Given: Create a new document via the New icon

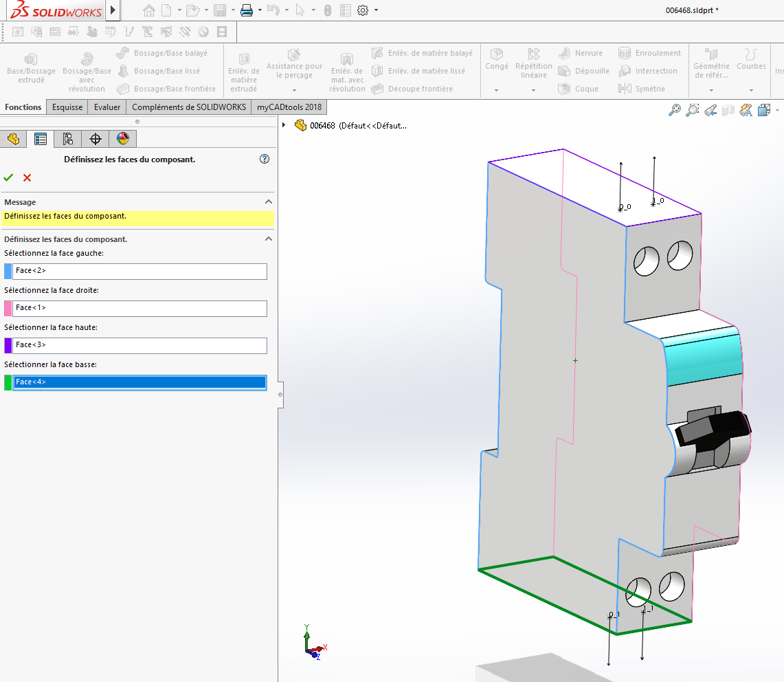Looking at the screenshot, I should [166, 10].
